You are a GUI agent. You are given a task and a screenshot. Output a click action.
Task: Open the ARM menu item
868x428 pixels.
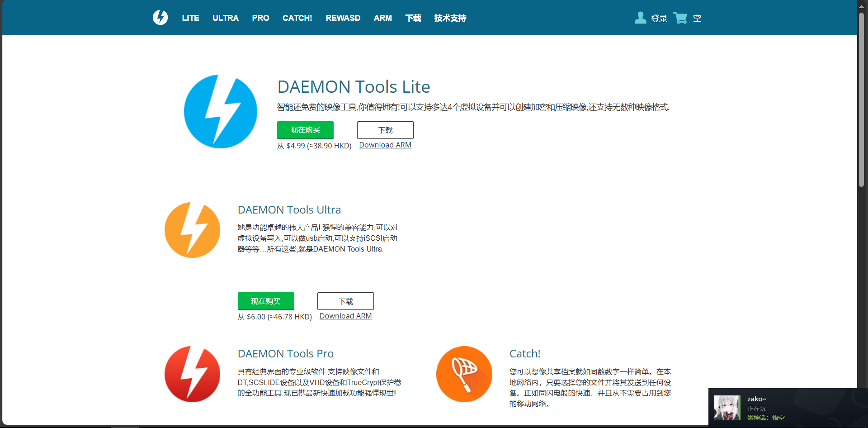pos(382,18)
